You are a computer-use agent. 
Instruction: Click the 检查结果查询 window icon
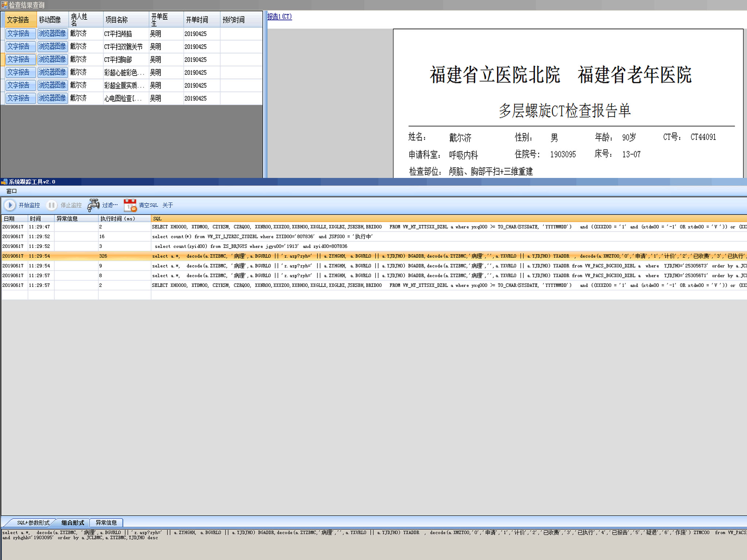pos(4,5)
